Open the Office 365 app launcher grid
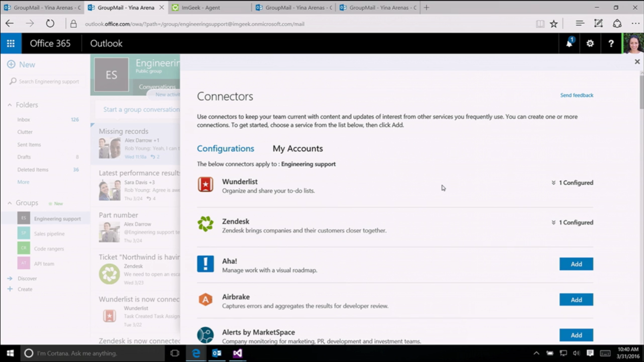This screenshot has width=644, height=362. coord(11,44)
